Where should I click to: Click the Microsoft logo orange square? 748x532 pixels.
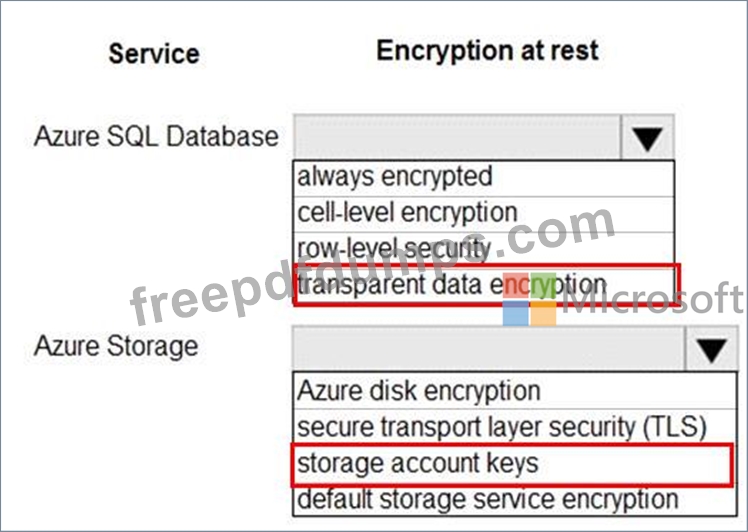point(543,313)
